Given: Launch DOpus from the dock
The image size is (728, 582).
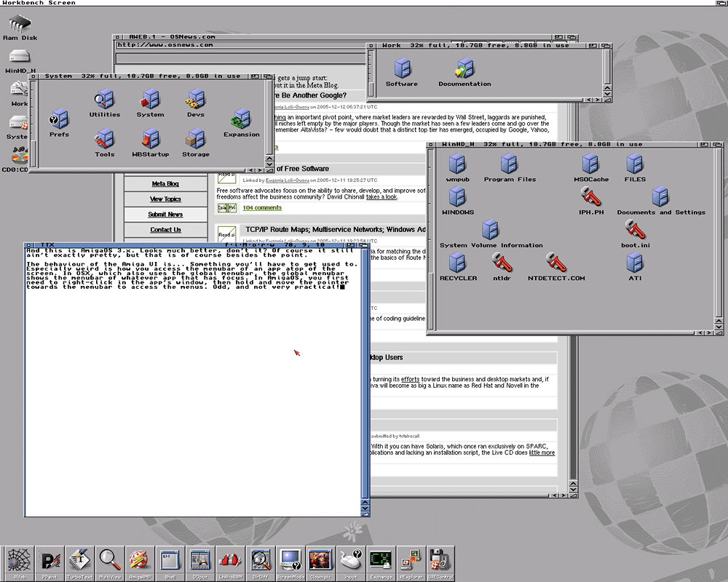Looking at the screenshot, I should [200, 563].
